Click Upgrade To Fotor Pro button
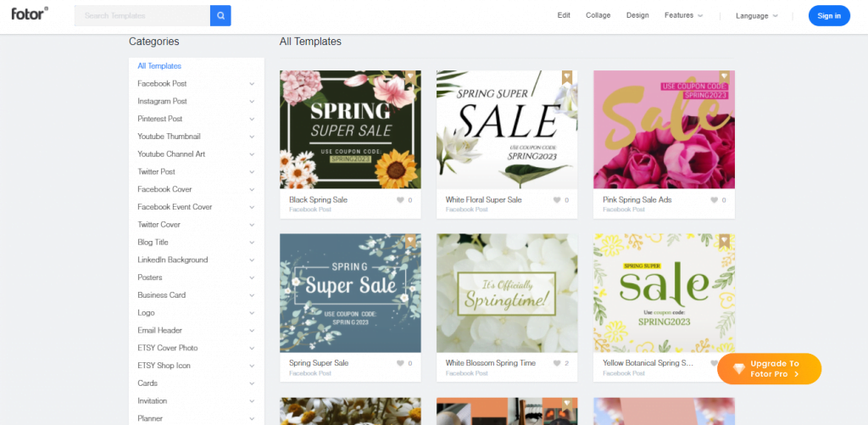The width and height of the screenshot is (868, 425). point(770,369)
